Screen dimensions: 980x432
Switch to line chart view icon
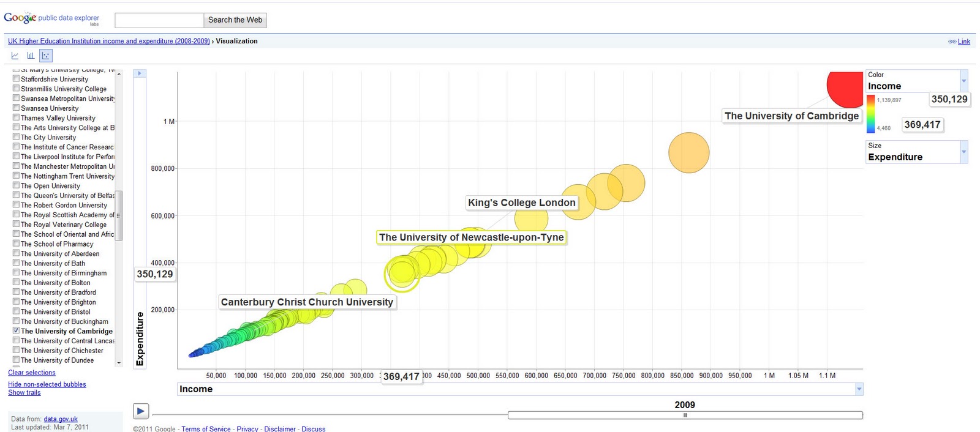click(x=15, y=56)
